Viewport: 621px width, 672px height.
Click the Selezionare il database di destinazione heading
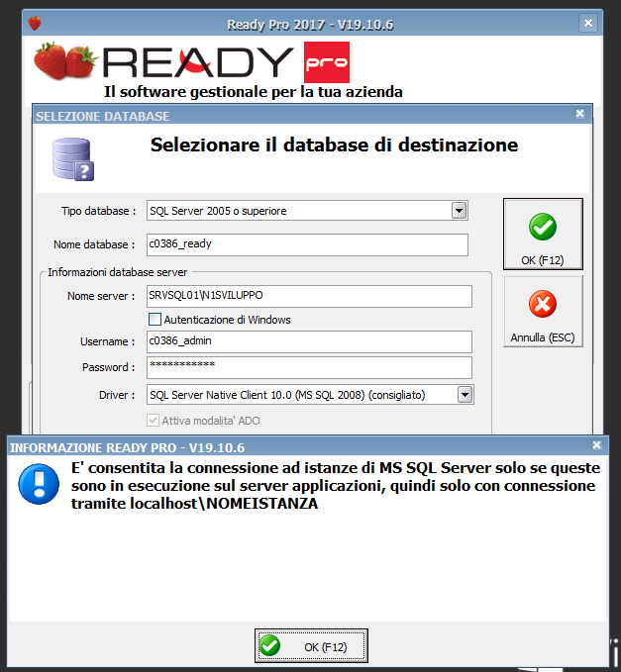click(334, 144)
